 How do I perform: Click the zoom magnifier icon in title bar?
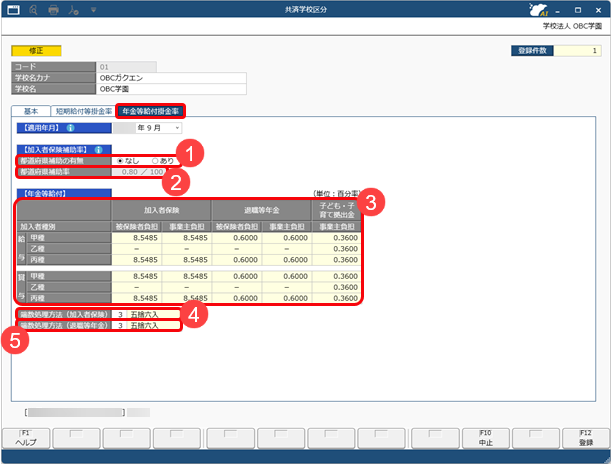[34, 9]
